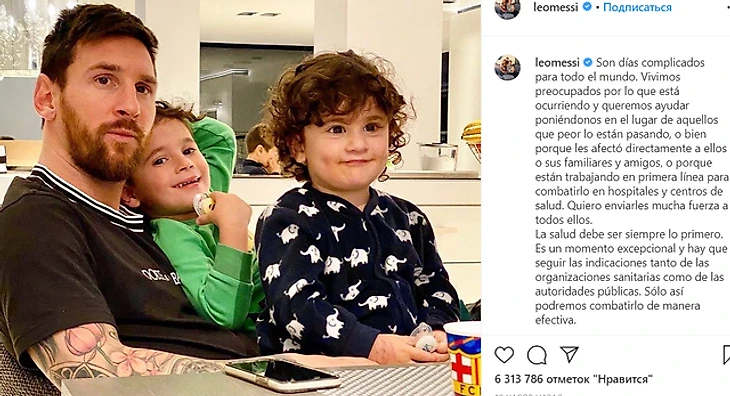Click the verified badge beside header leomessi
The image size is (730, 396).
click(587, 7)
